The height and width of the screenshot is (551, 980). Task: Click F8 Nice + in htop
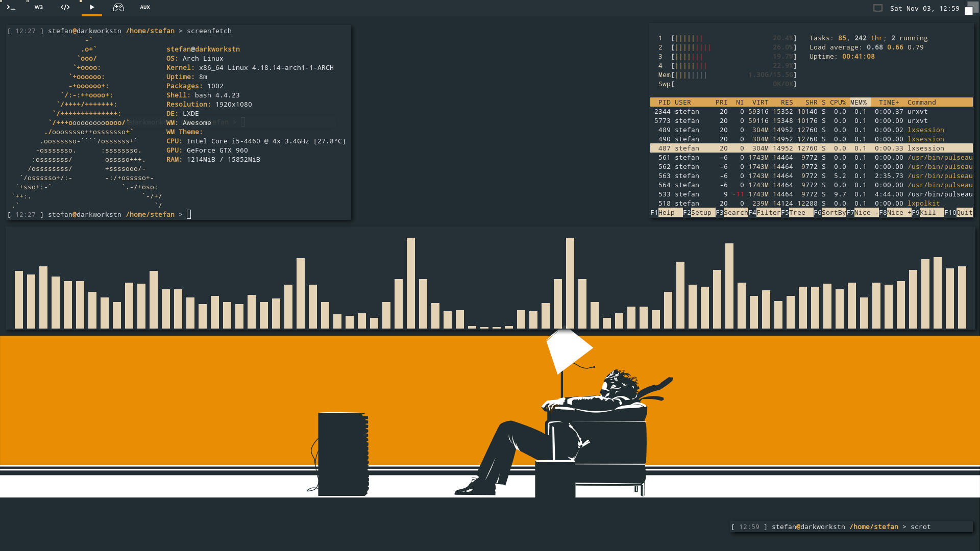coord(895,213)
